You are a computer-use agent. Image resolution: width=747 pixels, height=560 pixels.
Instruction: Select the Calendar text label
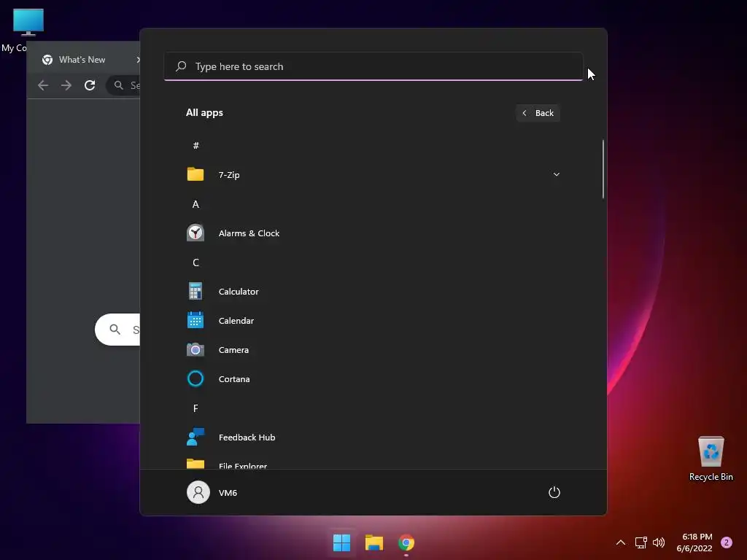pyautogui.click(x=236, y=321)
